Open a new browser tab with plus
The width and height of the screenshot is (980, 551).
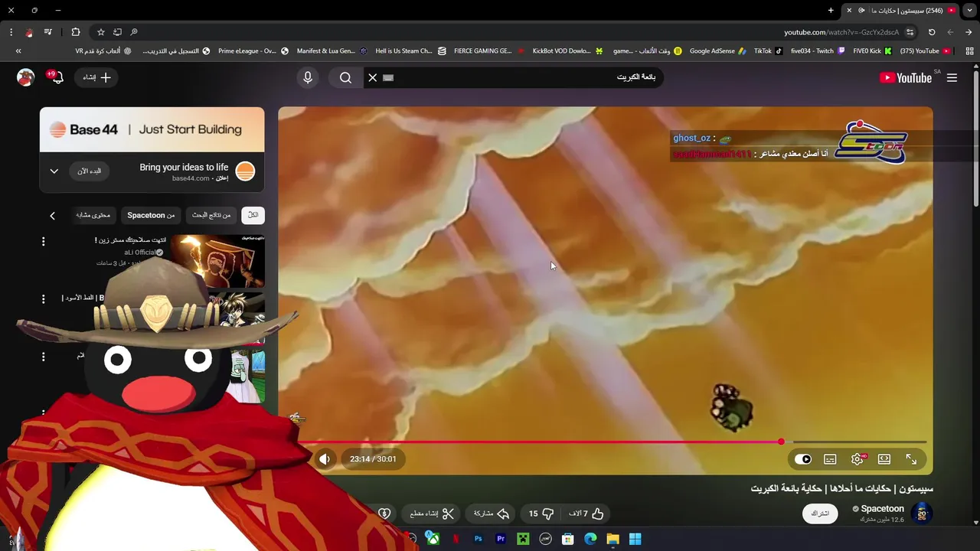831,11
